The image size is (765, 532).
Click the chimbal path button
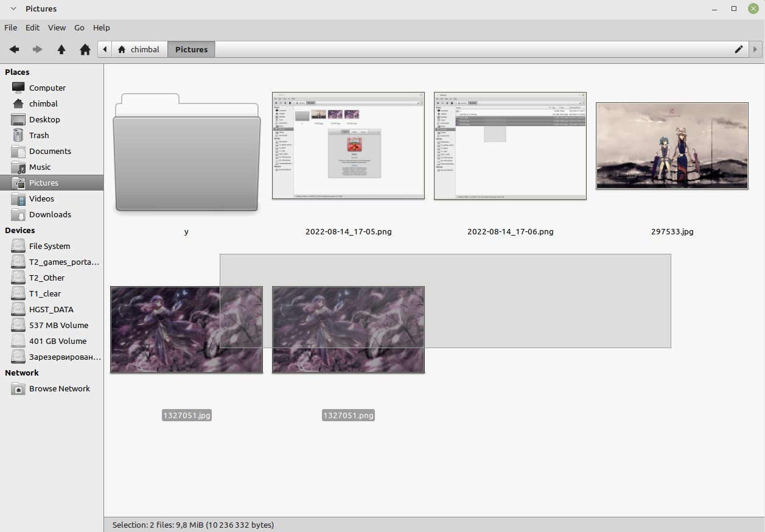pos(139,49)
